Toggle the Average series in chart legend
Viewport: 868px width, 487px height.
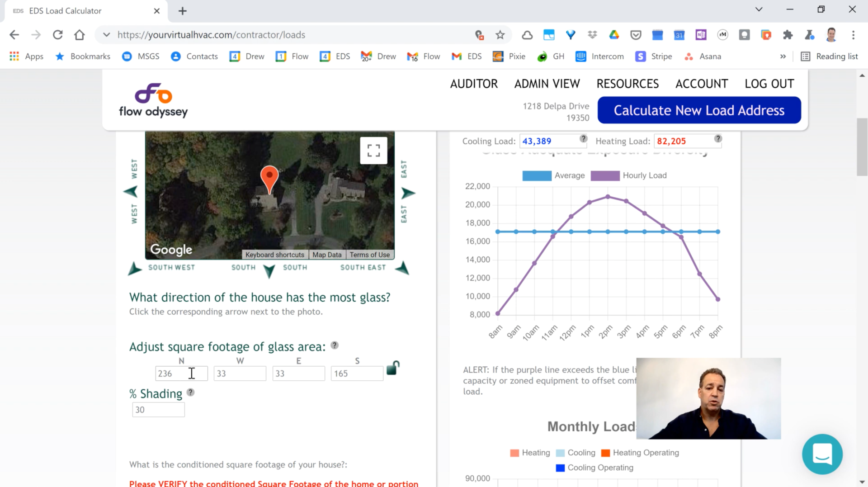tap(553, 175)
